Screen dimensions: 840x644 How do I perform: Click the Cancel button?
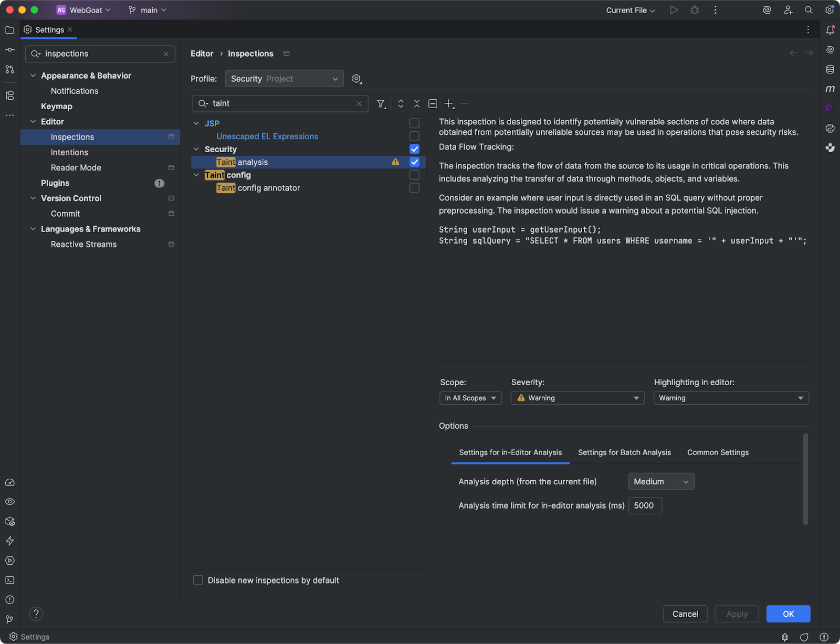pyautogui.click(x=685, y=614)
